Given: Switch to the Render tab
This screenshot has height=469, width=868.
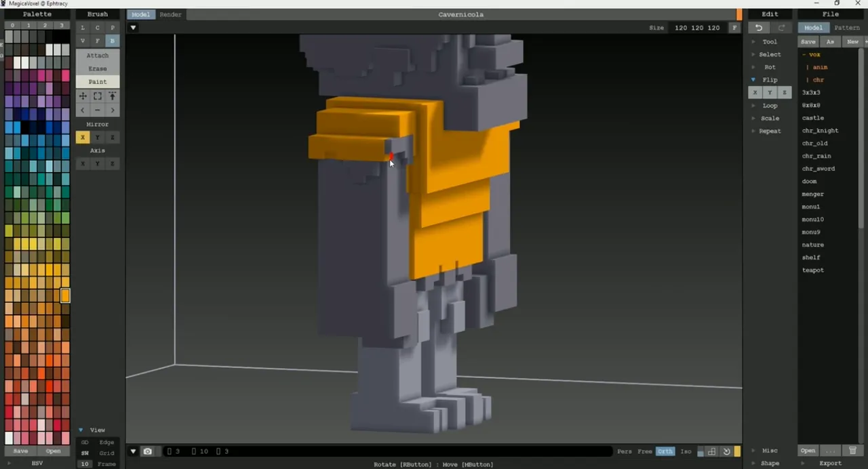Looking at the screenshot, I should coord(170,14).
